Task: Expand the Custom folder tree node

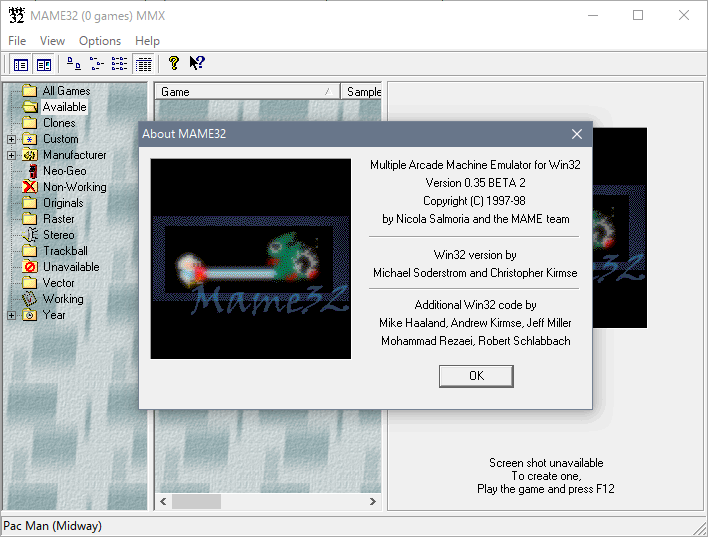Action: click(11, 139)
